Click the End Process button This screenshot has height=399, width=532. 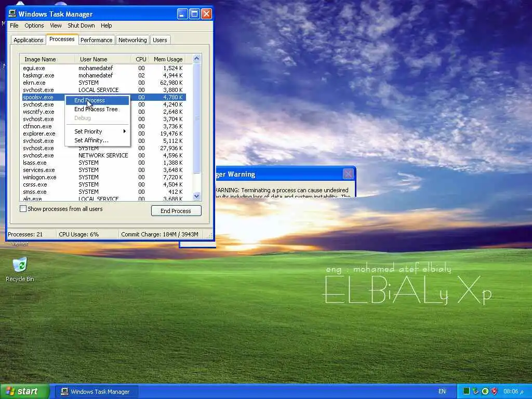tap(176, 211)
